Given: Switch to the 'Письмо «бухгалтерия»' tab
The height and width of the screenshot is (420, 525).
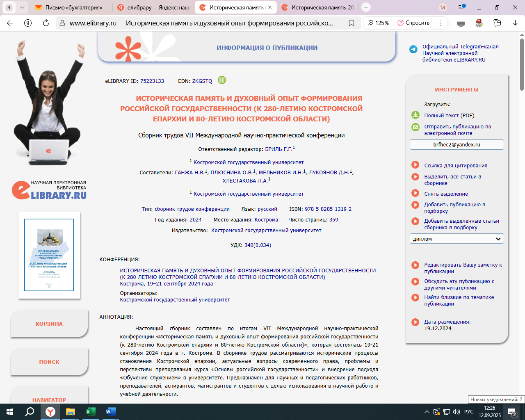Looking at the screenshot, I should (x=71, y=7).
